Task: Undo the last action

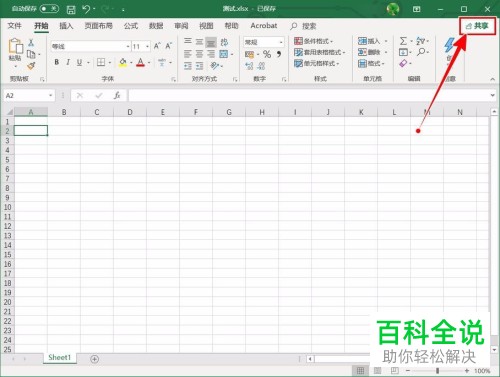Action: pyautogui.click(x=86, y=9)
